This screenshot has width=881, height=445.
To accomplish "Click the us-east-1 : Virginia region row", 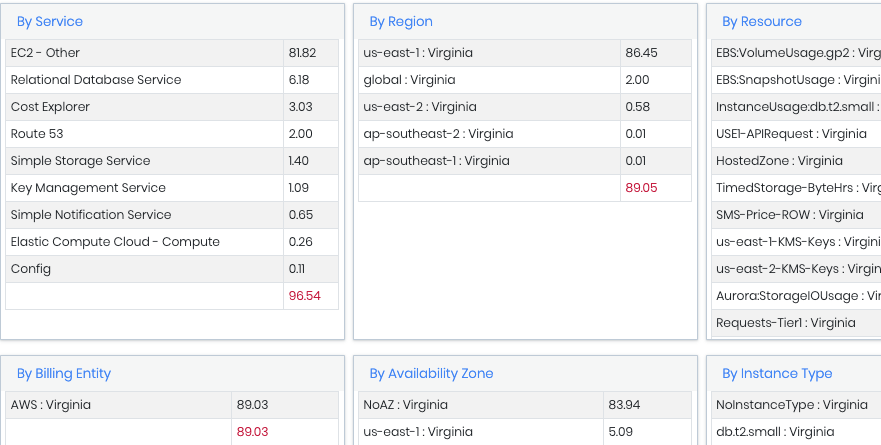I will point(418,53).
